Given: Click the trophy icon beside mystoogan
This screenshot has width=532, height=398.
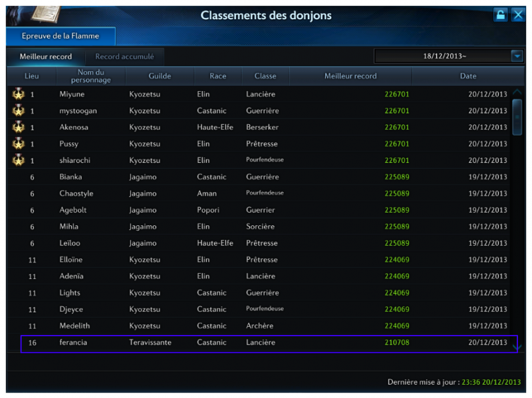Looking at the screenshot, I should [x=18, y=111].
